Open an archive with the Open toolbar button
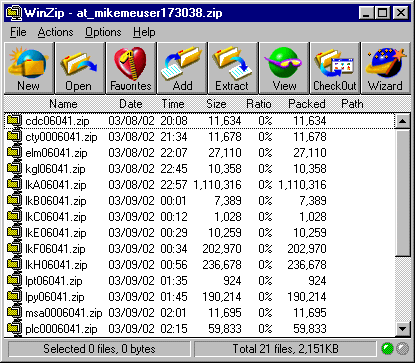Image resolution: width=415 pixels, height=363 pixels. click(x=80, y=68)
